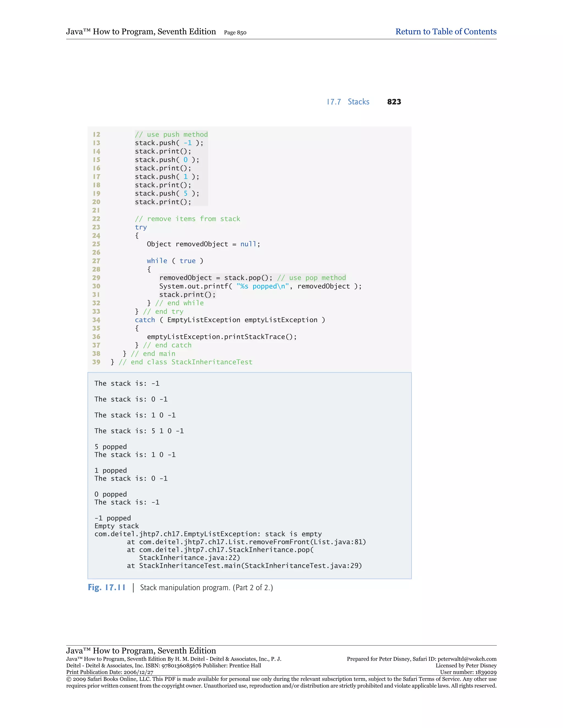The width and height of the screenshot is (563, 728).
Task: Click the EmptyListException stack trace line
Action: coord(208,534)
